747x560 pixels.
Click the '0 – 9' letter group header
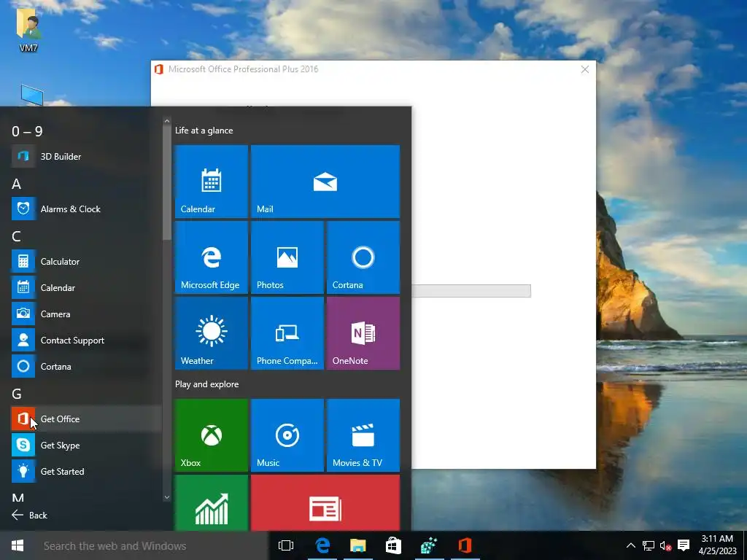(x=27, y=131)
